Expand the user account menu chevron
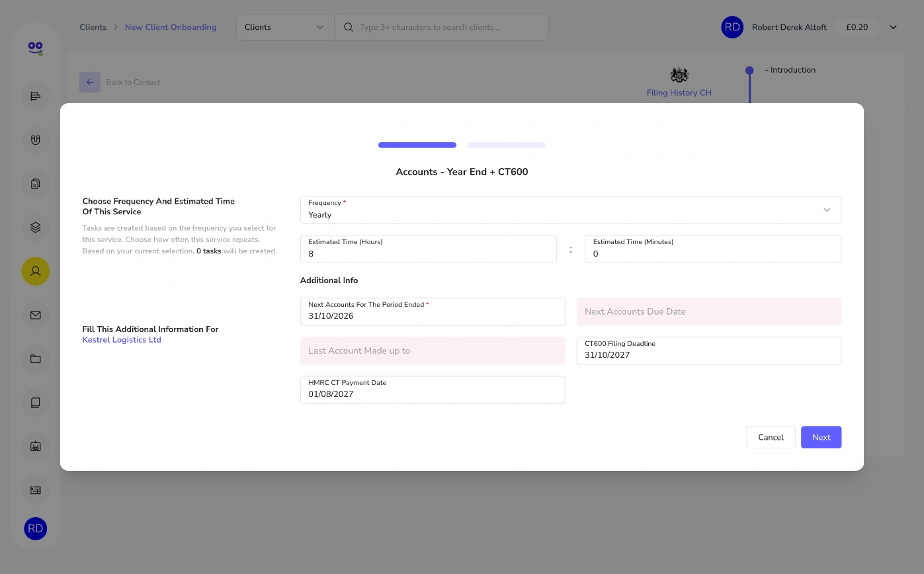 [893, 27]
